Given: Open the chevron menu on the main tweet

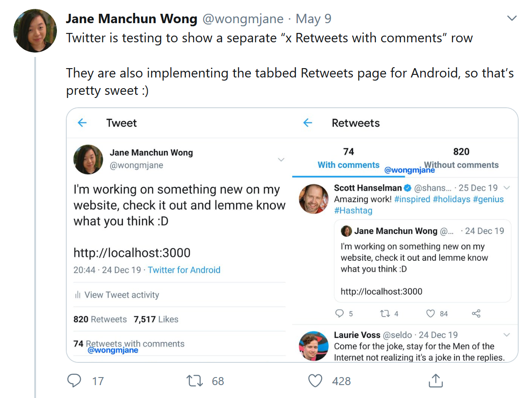Looking at the screenshot, I should pyautogui.click(x=512, y=19).
